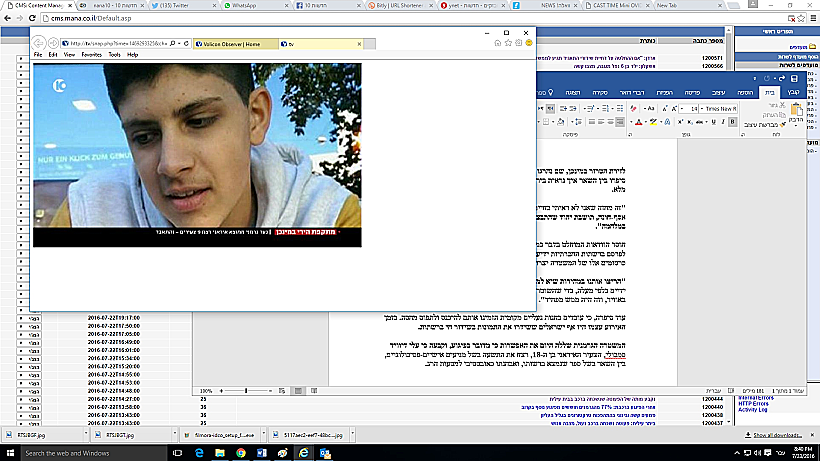Click the Paste clipboard icon in Word
The width and height of the screenshot is (820, 461).
(x=797, y=110)
